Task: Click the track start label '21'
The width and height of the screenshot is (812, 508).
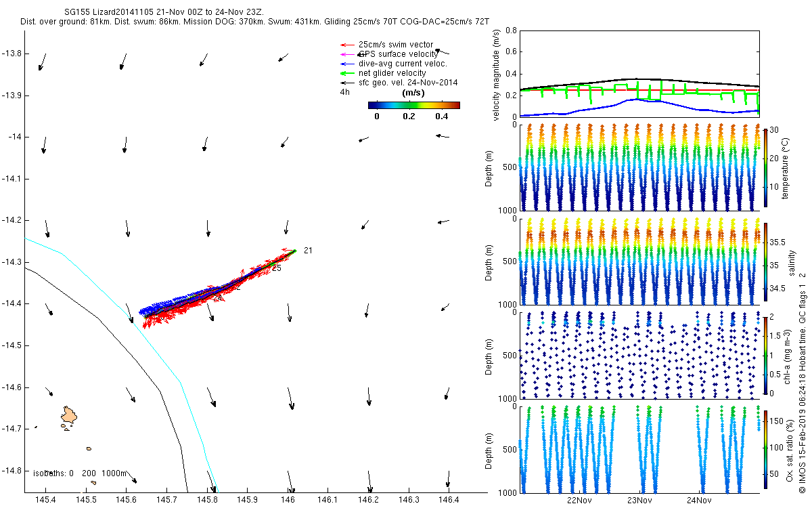Action: tap(308, 251)
